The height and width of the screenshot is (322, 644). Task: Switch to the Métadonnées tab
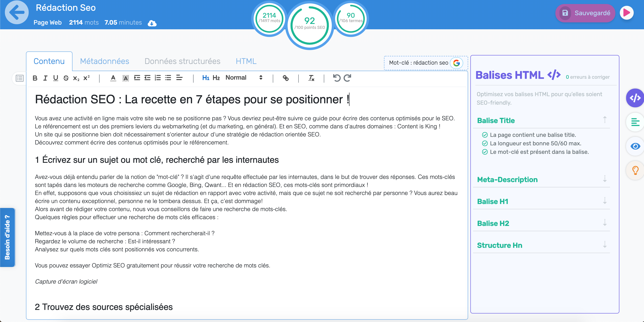pos(104,61)
